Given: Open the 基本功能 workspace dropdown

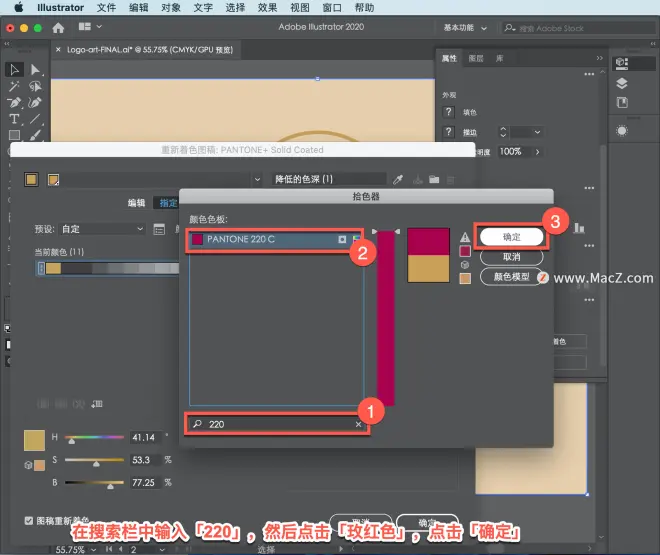Looking at the screenshot, I should (465, 28).
